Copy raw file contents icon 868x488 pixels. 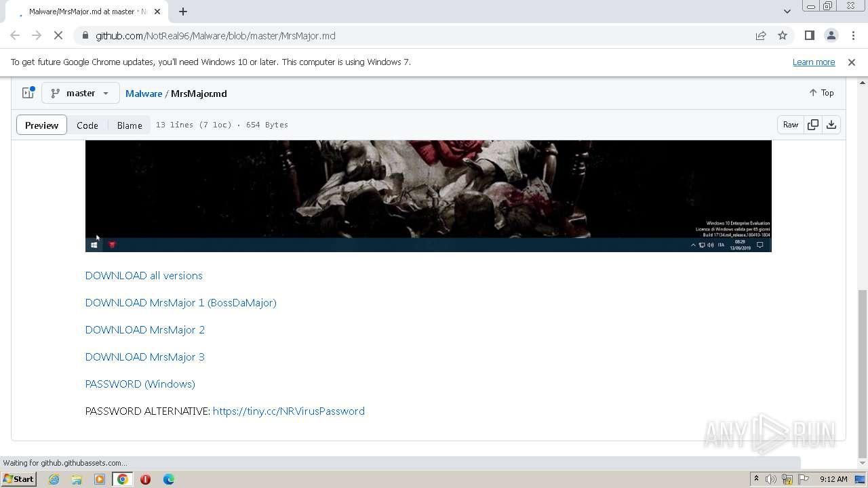pos(812,125)
